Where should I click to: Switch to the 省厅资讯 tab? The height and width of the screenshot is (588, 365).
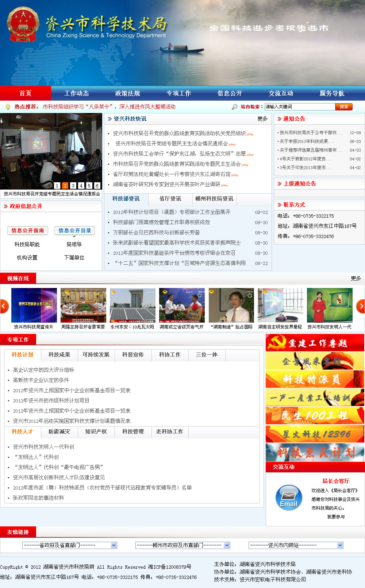click(170, 199)
